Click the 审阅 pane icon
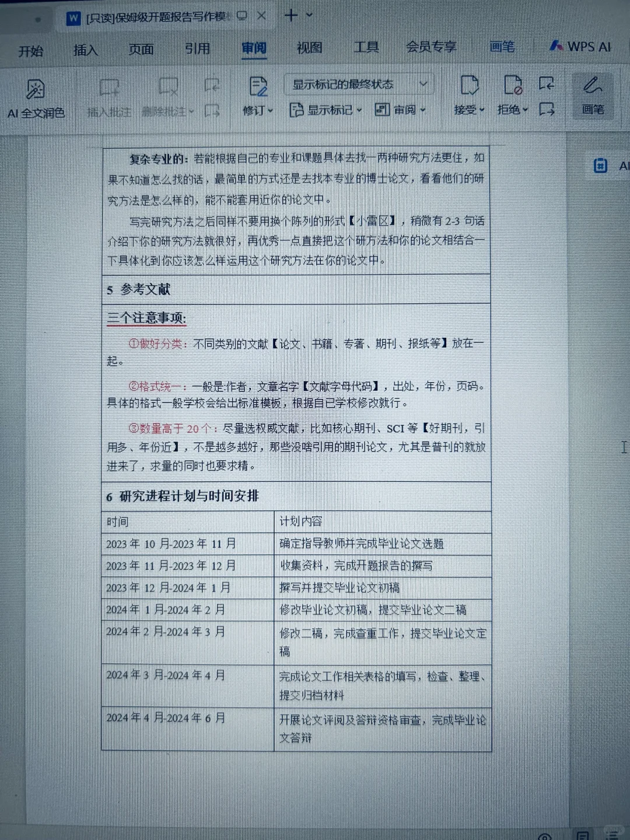 (x=382, y=109)
